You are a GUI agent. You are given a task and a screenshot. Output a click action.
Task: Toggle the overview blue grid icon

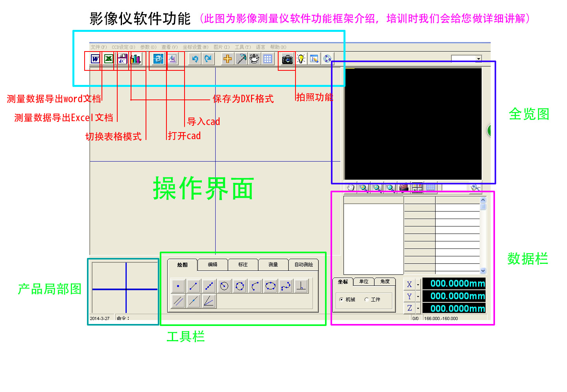point(430,188)
